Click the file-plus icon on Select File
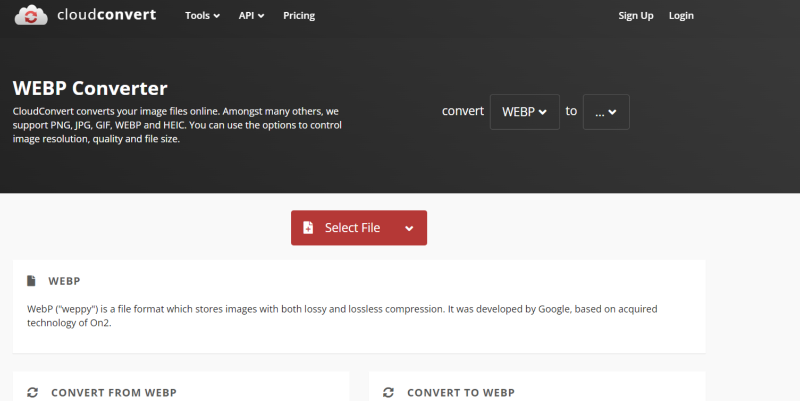The width and height of the screenshot is (800, 403). point(308,228)
